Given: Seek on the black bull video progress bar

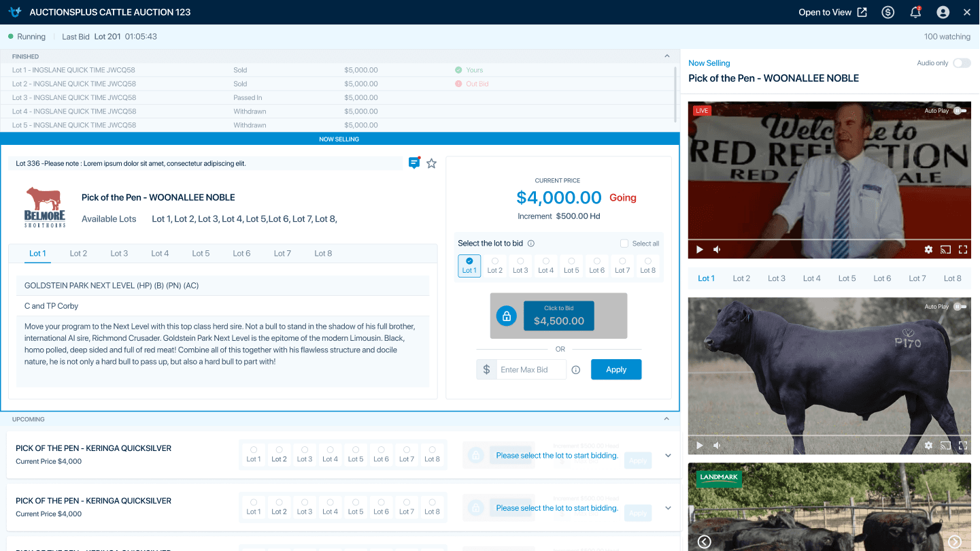Looking at the screenshot, I should 830,435.
